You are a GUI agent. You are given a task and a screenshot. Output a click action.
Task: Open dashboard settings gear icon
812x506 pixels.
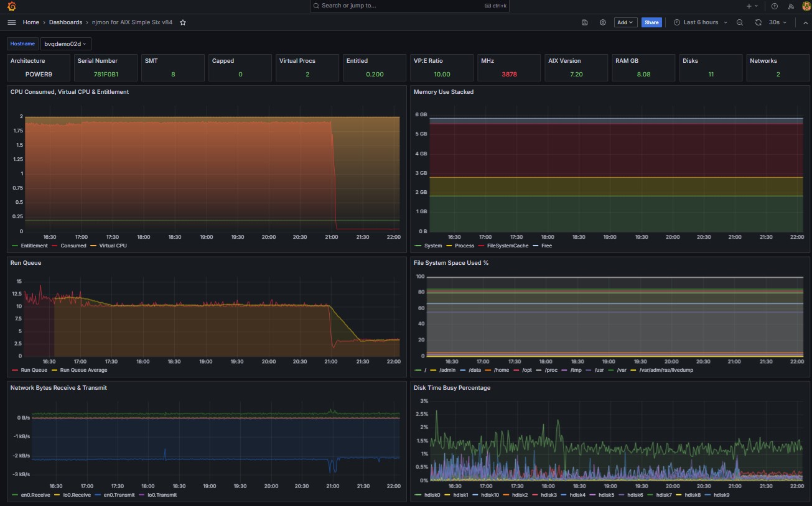[602, 22]
